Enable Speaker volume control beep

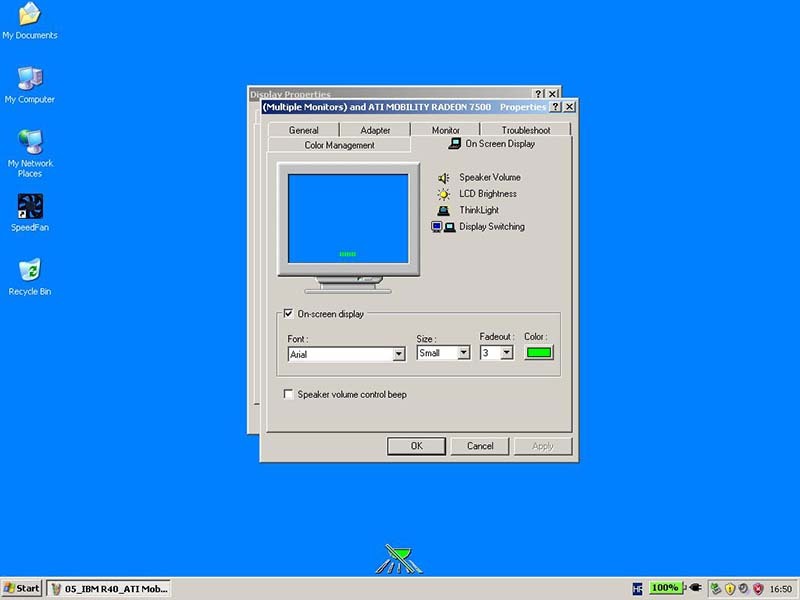[290, 394]
